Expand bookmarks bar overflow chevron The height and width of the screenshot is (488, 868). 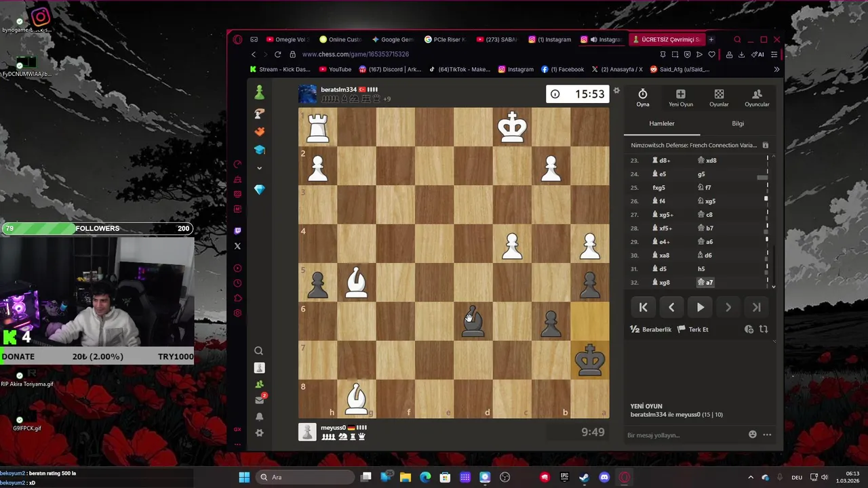coord(776,69)
